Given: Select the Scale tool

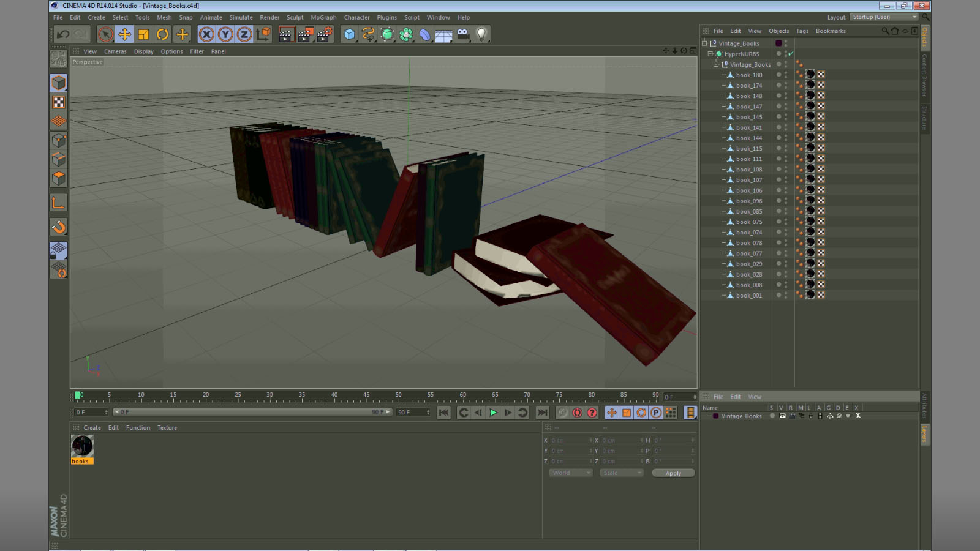Looking at the screenshot, I should click(143, 34).
